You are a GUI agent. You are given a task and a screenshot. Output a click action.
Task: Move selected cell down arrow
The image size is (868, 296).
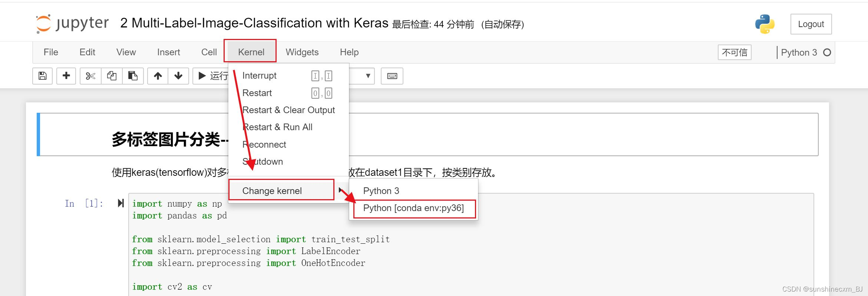tap(178, 76)
